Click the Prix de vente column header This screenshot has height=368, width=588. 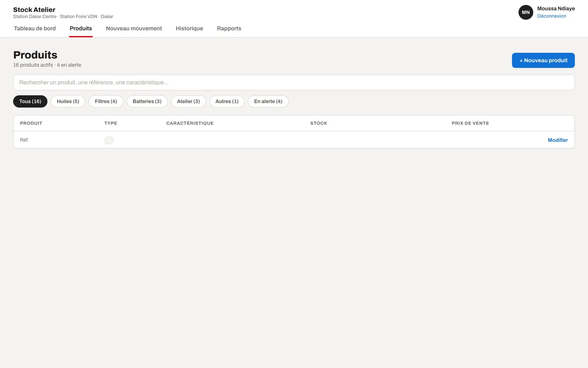[x=470, y=123]
